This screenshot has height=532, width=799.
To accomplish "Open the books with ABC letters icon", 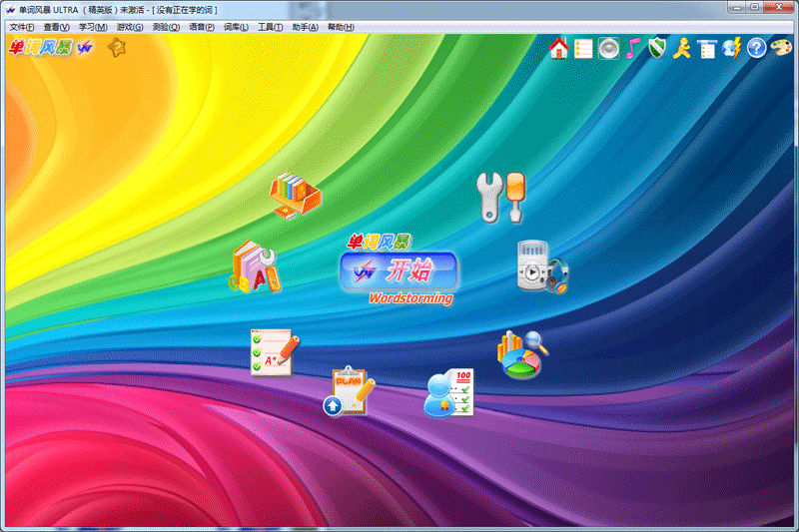I will 255,266.
